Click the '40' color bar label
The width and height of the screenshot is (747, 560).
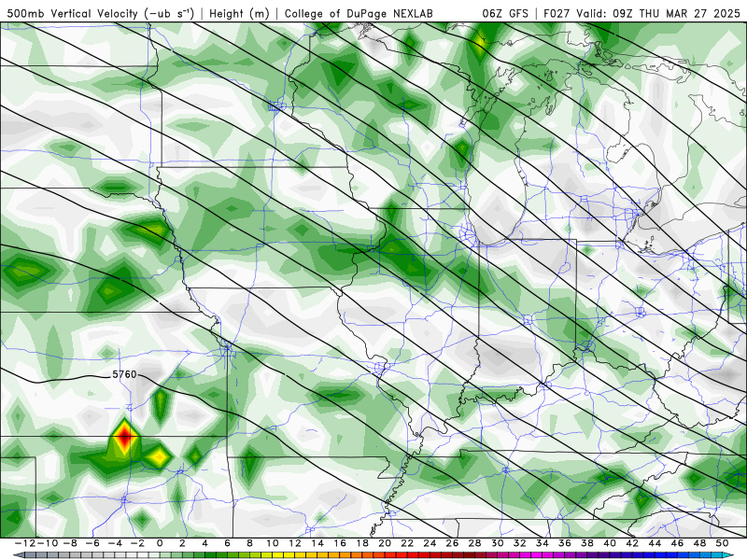click(x=610, y=543)
